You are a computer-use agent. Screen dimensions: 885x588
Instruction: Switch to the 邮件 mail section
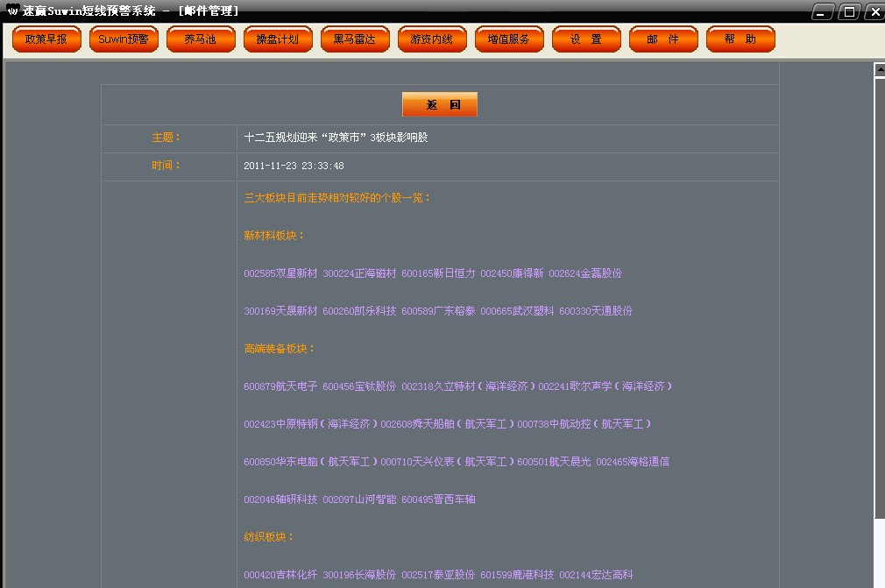pos(663,39)
